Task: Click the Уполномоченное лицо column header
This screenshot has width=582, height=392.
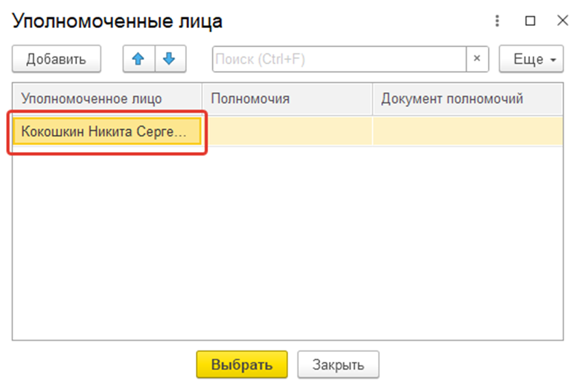Action: click(107, 99)
